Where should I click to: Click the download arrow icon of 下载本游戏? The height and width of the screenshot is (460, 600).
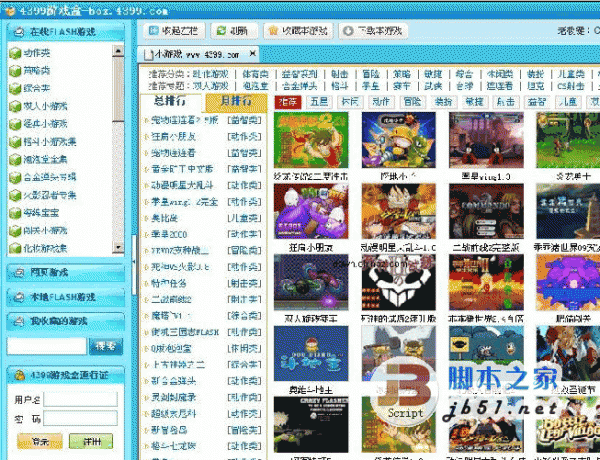[x=348, y=31]
